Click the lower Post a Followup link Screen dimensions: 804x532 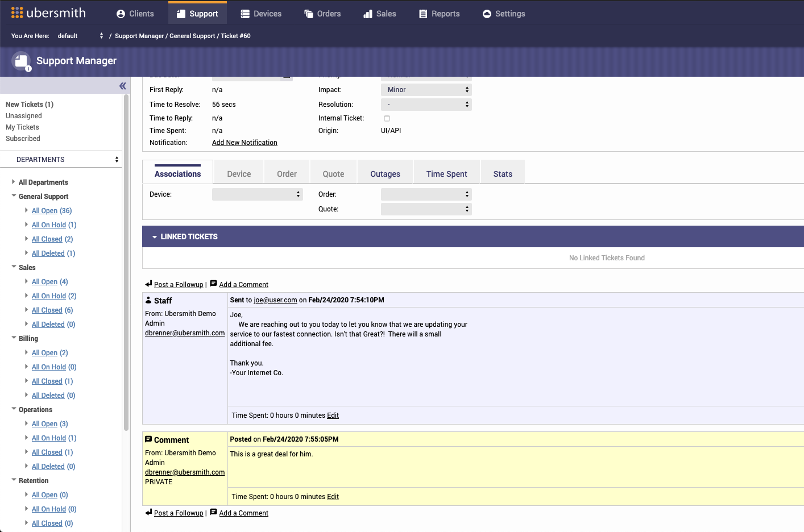click(x=179, y=513)
